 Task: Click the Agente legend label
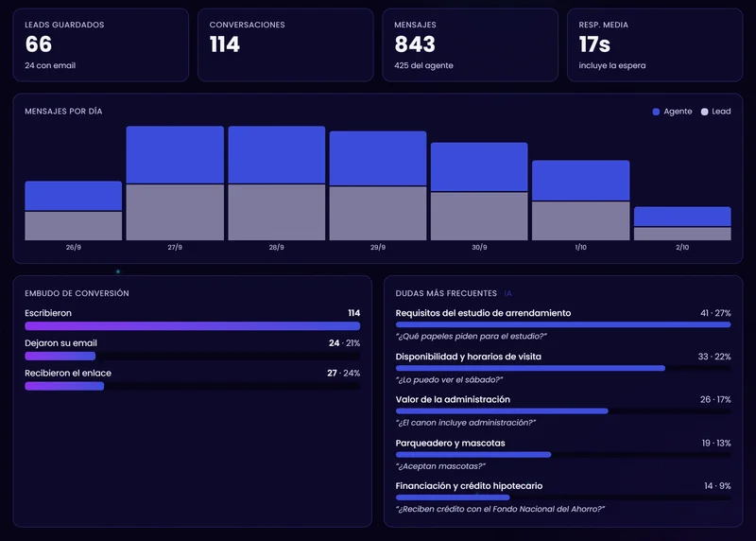678,112
